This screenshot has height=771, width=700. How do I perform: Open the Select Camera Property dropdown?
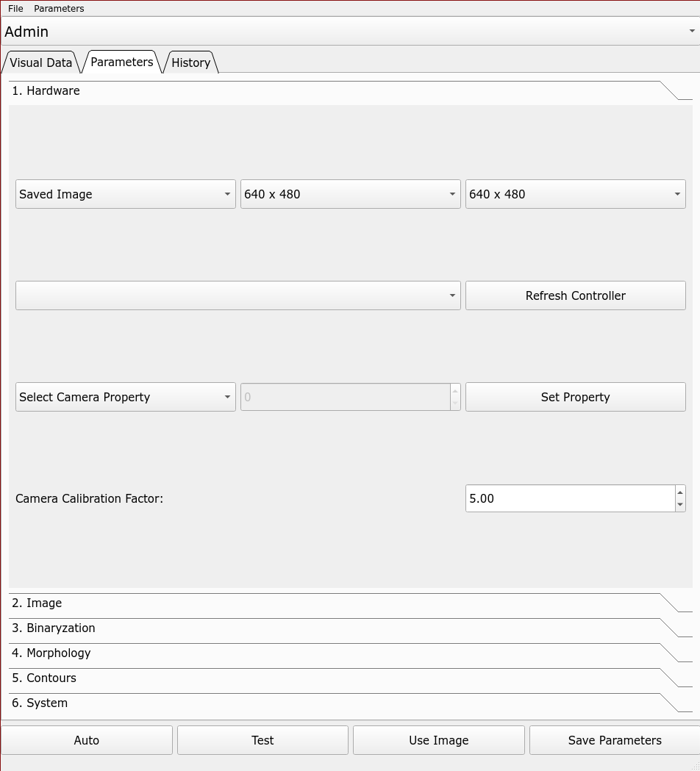[126, 397]
